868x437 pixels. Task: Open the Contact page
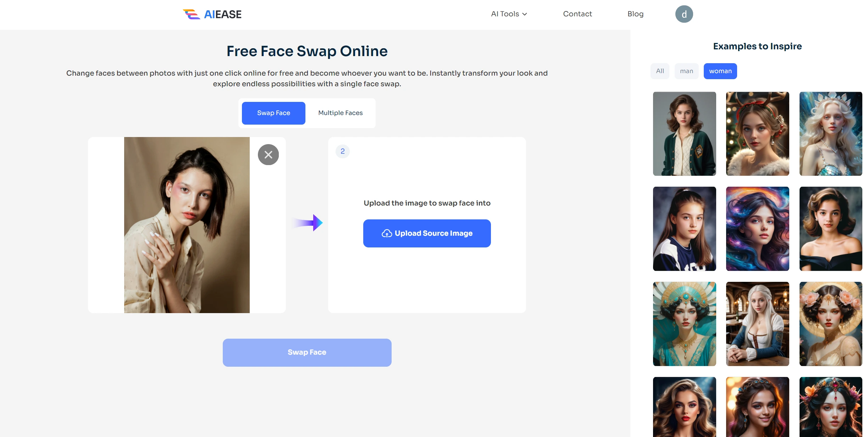point(577,14)
